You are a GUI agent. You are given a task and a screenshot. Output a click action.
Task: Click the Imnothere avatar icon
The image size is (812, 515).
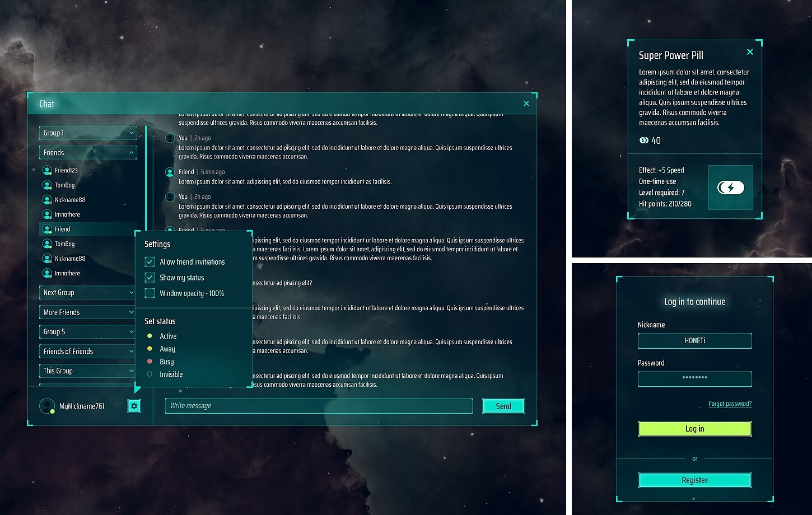(47, 214)
